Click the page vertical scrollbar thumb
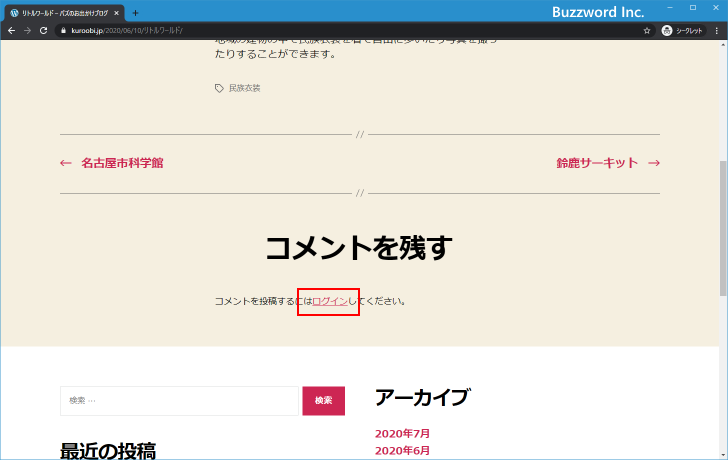The image size is (728, 460). [x=723, y=228]
